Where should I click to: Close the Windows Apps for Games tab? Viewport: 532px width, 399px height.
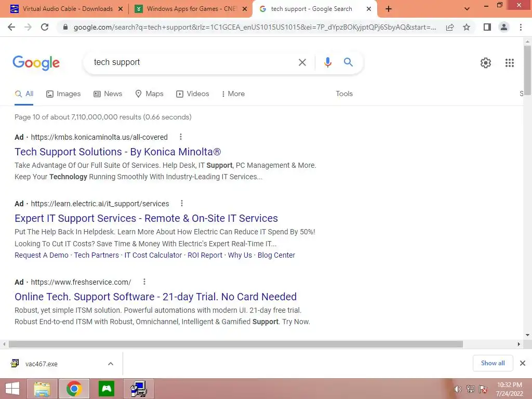pos(245,9)
